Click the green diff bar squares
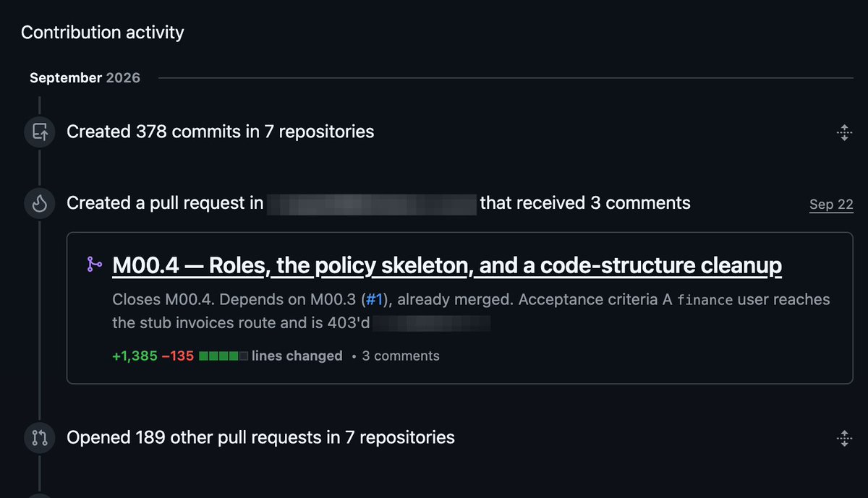868x498 pixels. 224,356
